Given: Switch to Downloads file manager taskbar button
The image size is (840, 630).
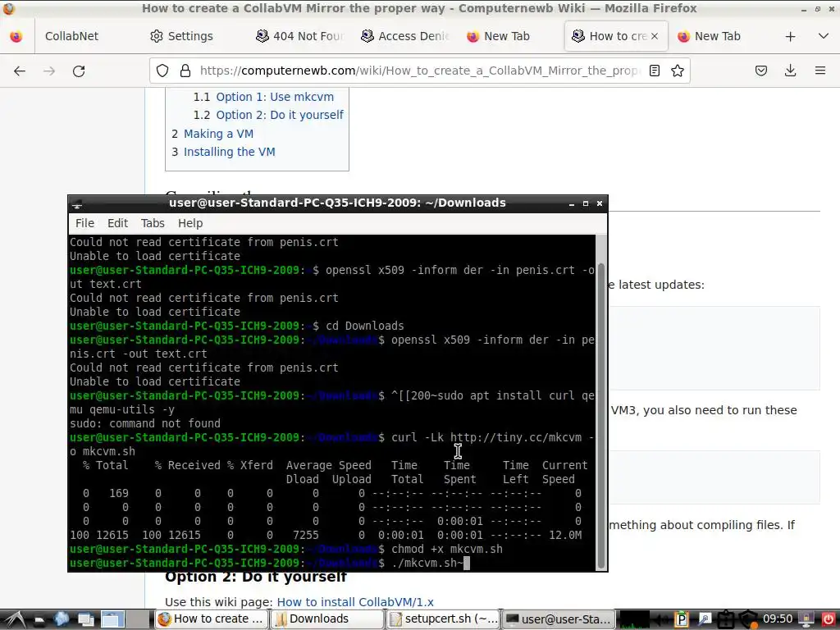Looking at the screenshot, I should coord(326,619).
